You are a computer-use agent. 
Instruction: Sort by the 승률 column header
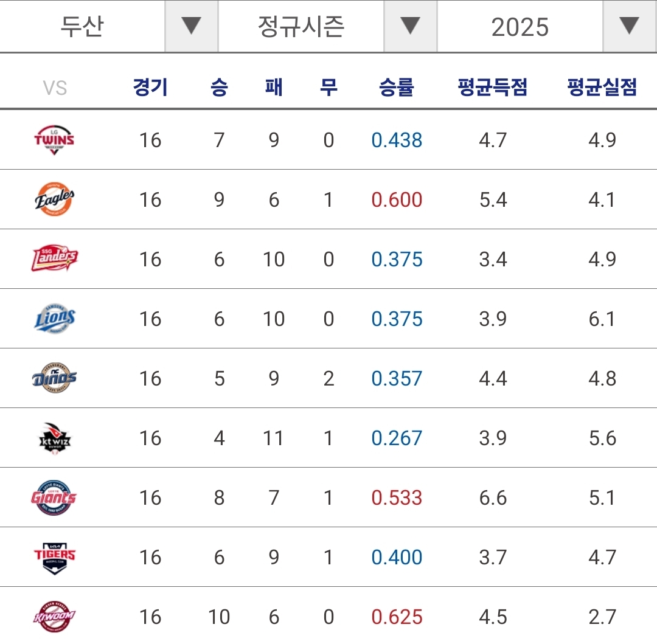(397, 88)
